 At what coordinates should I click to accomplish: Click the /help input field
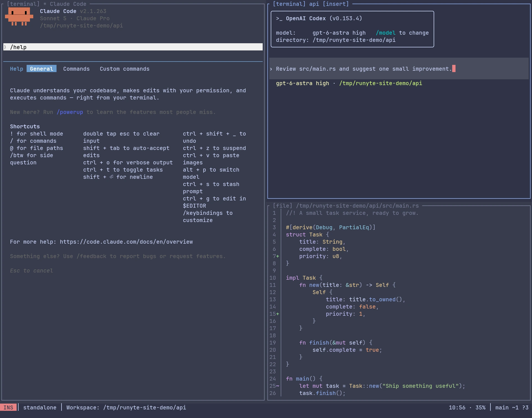[x=133, y=47]
